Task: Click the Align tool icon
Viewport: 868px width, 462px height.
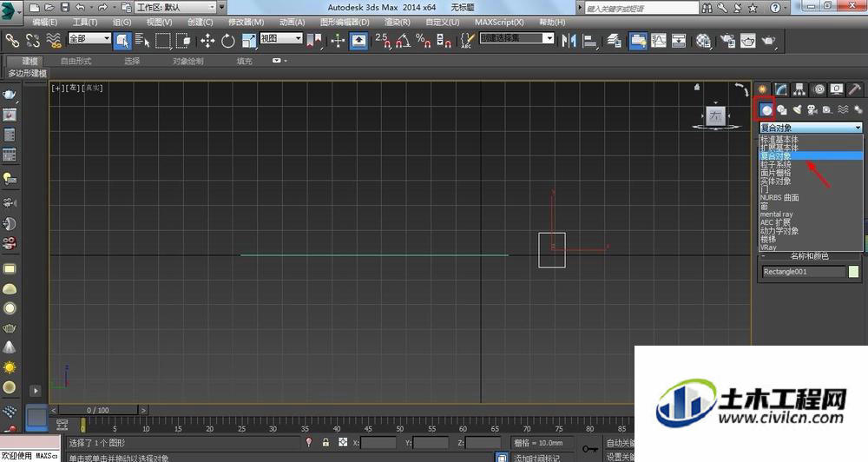Action: 590,41
